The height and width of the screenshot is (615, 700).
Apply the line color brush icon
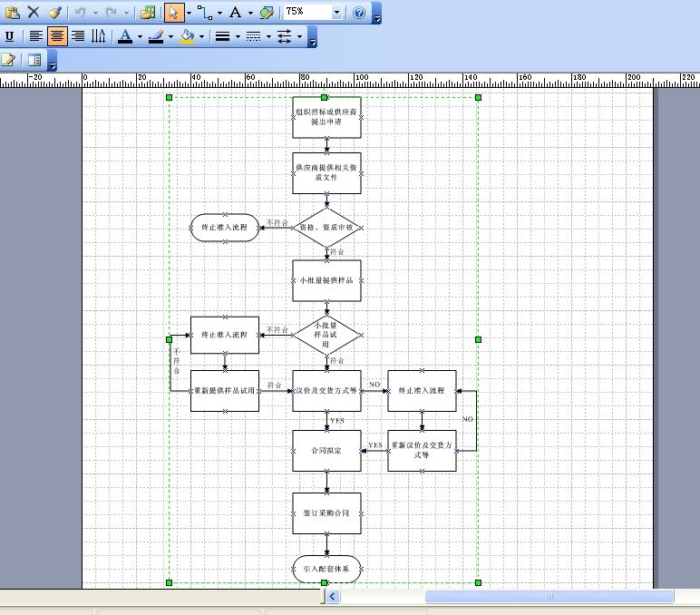[156, 36]
